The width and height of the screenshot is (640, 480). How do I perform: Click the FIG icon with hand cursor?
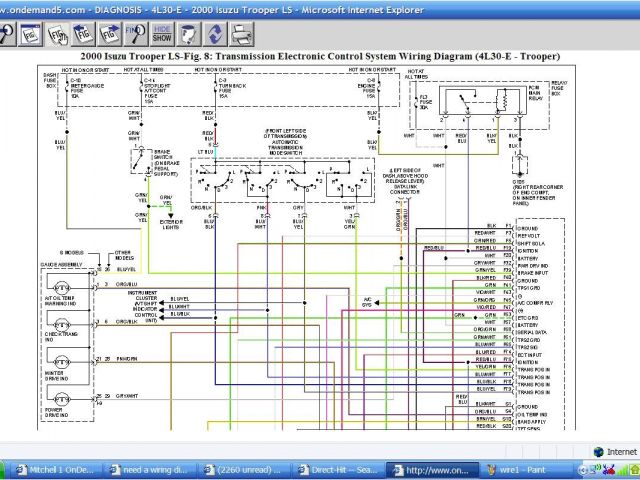point(59,33)
